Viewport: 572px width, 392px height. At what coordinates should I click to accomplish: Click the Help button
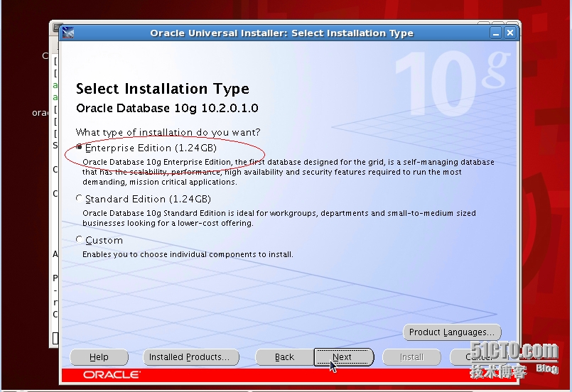(x=99, y=357)
